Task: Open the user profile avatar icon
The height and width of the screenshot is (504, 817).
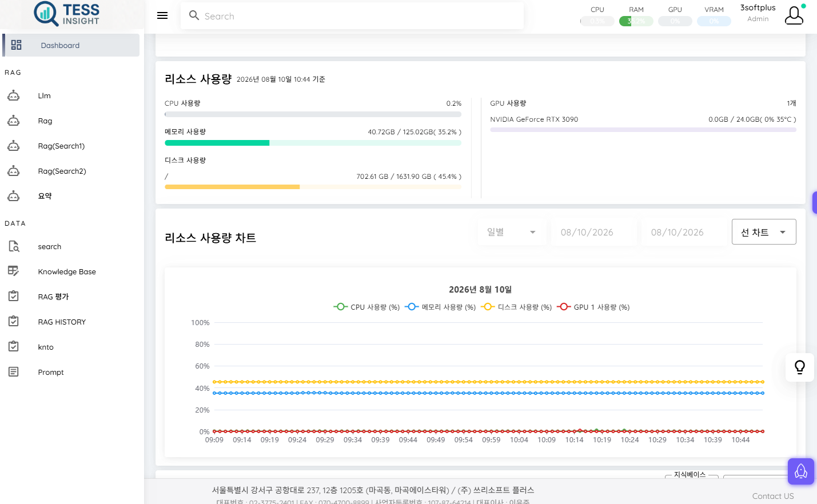Action: click(794, 15)
